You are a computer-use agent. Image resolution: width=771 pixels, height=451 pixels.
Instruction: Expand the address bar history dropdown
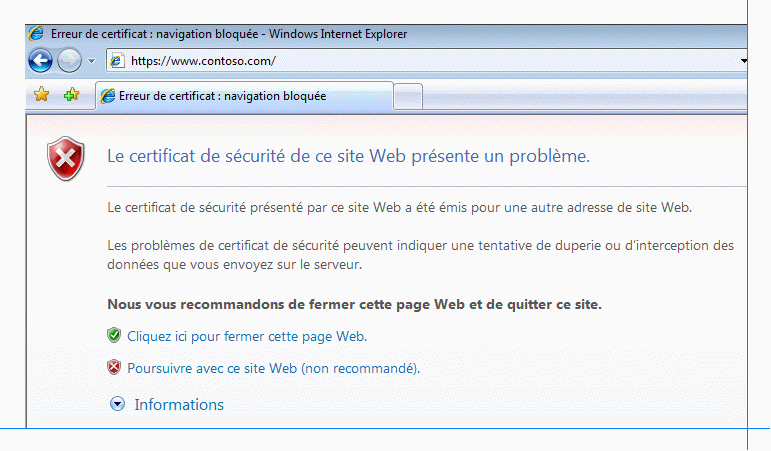tap(744, 61)
